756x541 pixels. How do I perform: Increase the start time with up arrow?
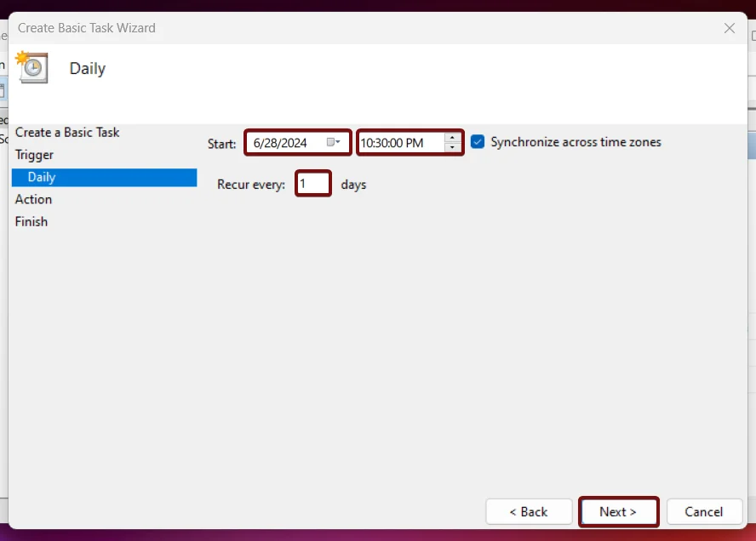pos(452,138)
